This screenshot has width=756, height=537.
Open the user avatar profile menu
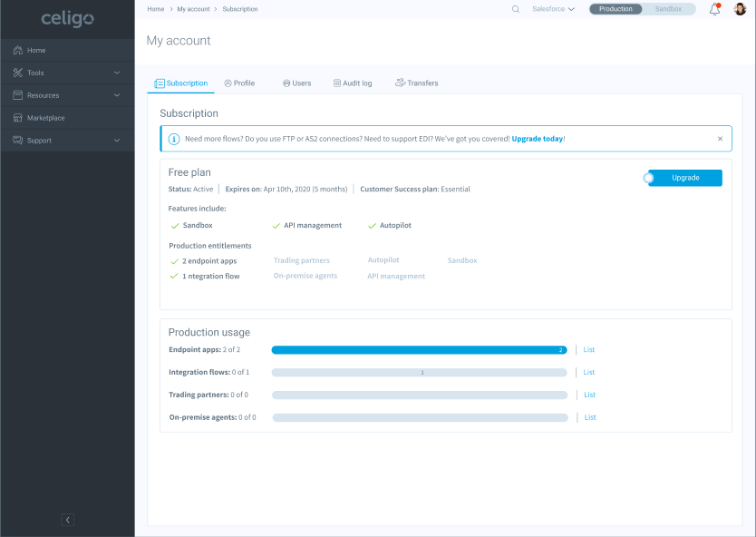740,9
